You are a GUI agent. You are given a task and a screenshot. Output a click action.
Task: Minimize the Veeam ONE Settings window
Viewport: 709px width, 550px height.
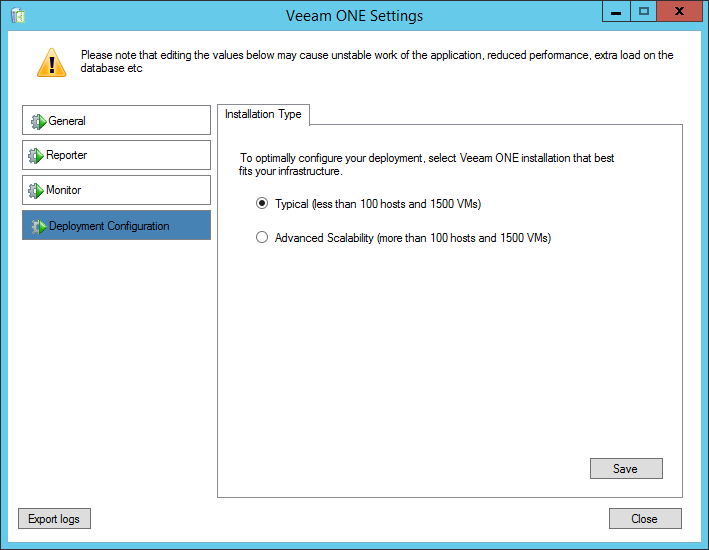click(616, 11)
